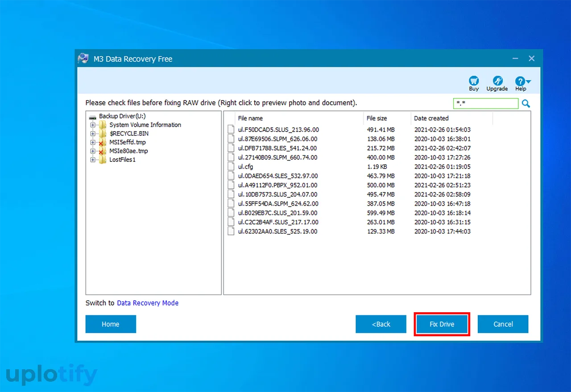The height and width of the screenshot is (392, 571).
Task: Select the MSI5effd.tmp folder label
Action: point(127,142)
